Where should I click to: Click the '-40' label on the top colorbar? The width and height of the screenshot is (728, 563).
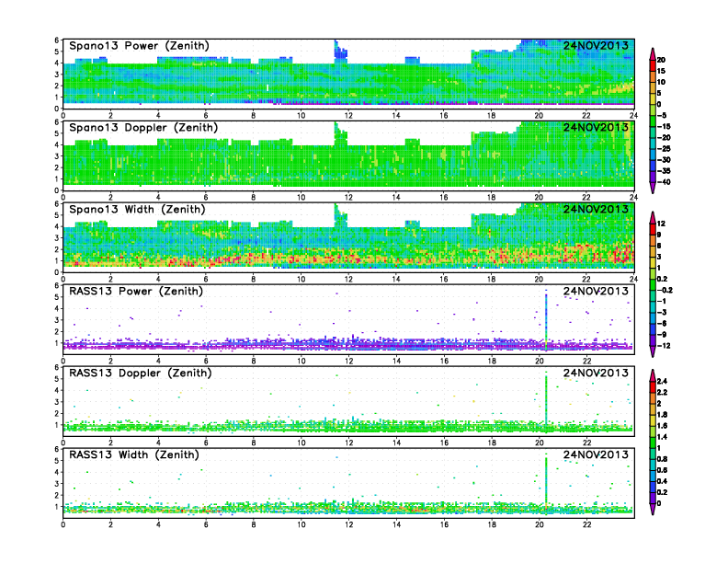[664, 182]
